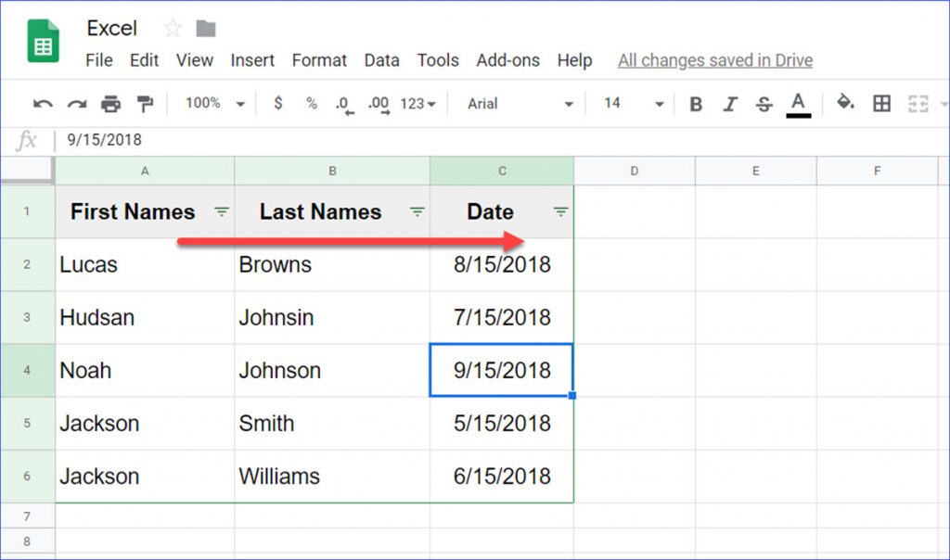Open the Arial font dropdown
The width and height of the screenshot is (950, 560).
click(x=520, y=104)
